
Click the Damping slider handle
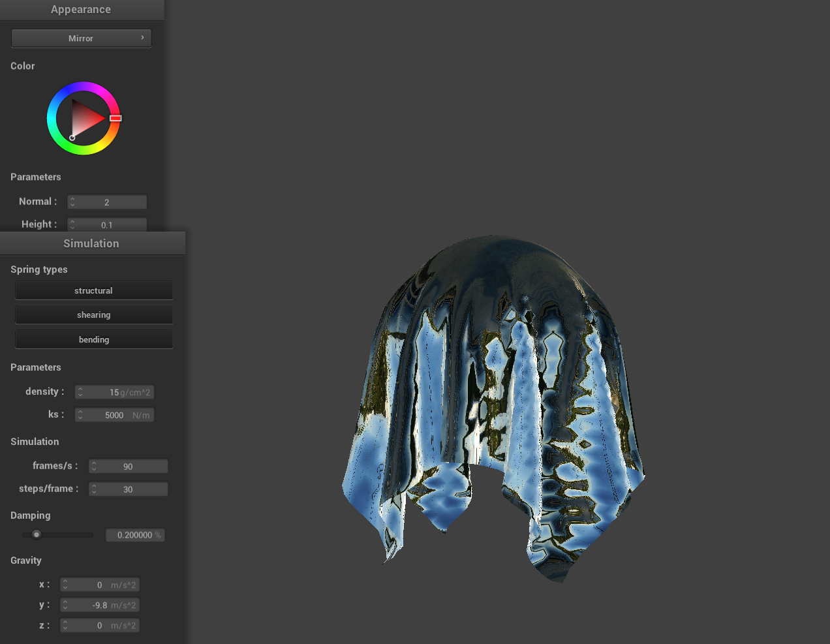tap(37, 534)
